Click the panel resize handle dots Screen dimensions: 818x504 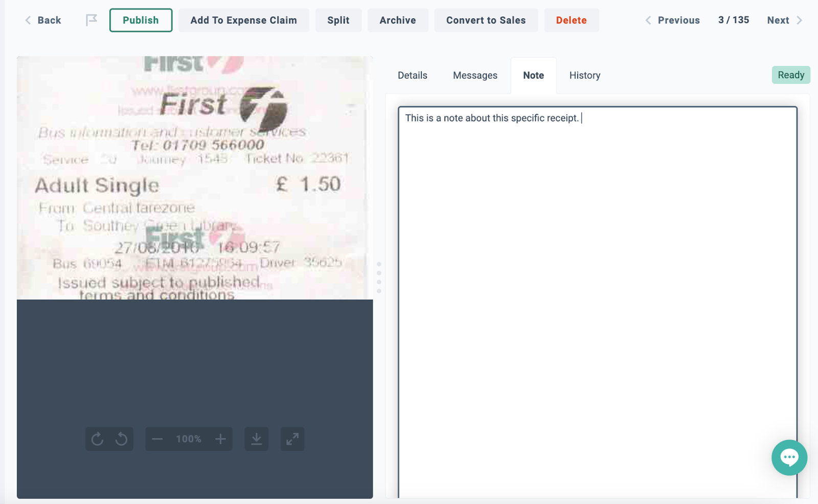coord(379,278)
